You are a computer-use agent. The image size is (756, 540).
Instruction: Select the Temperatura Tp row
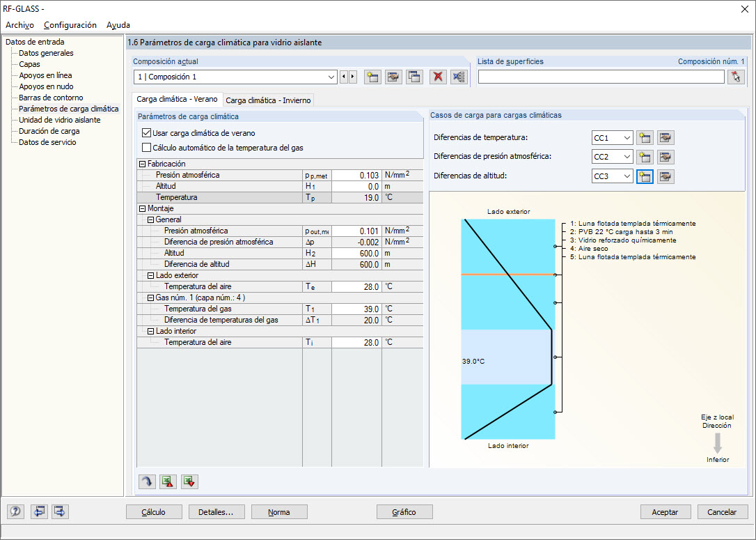[x=280, y=197]
